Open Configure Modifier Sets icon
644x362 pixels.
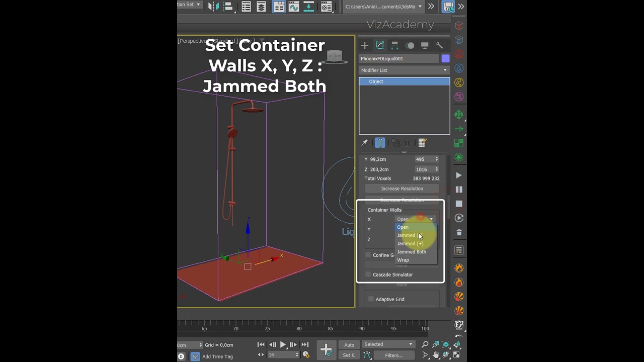[x=422, y=143]
